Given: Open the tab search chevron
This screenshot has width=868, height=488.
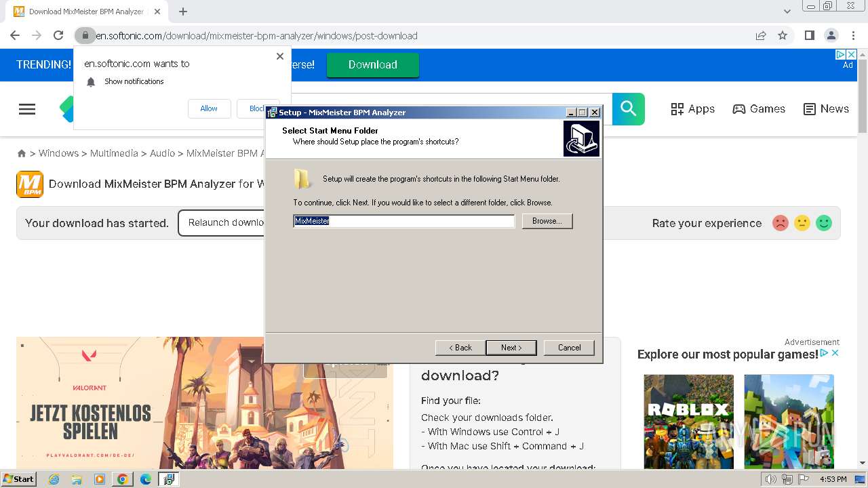Looking at the screenshot, I should 787,12.
